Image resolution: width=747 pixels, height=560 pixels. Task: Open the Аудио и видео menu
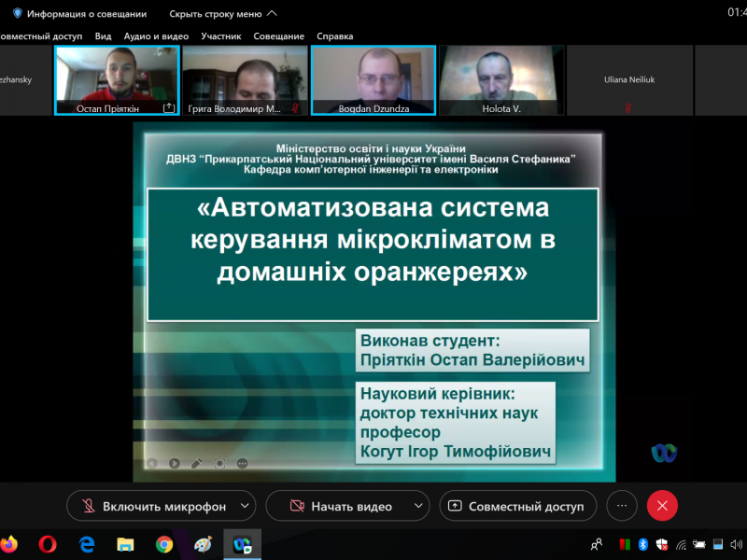coord(156,36)
